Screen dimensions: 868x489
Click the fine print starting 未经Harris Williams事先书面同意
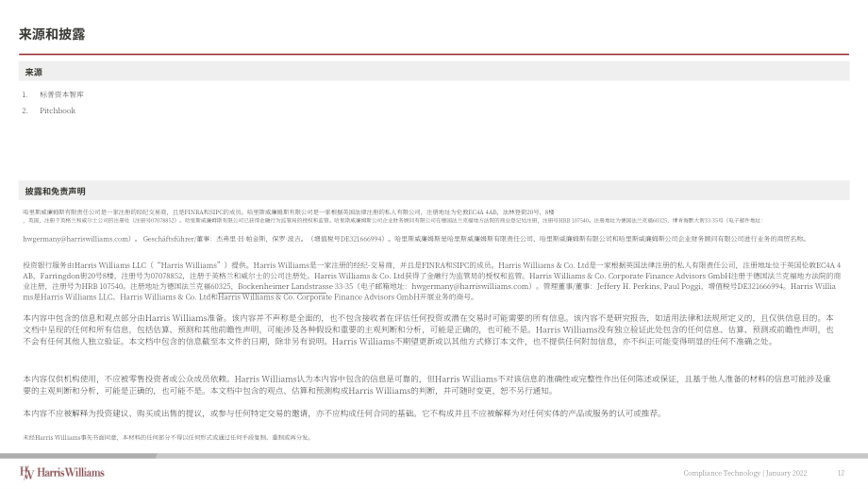coord(167,437)
